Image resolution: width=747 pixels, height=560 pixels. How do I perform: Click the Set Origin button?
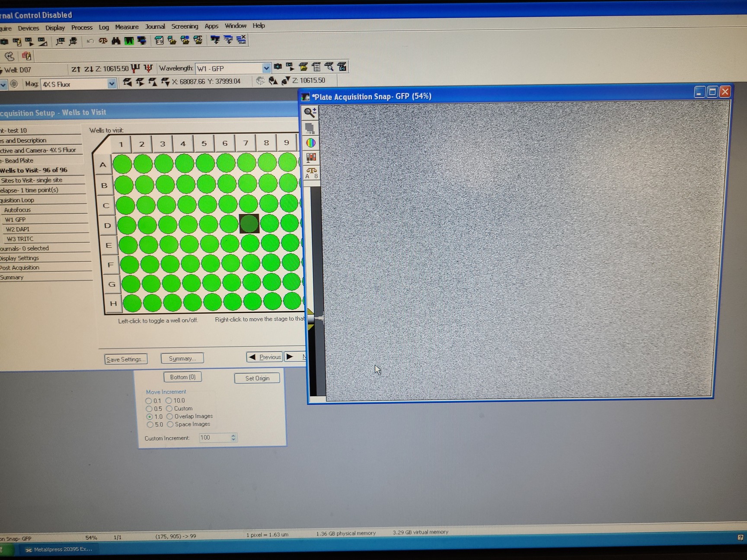(257, 378)
